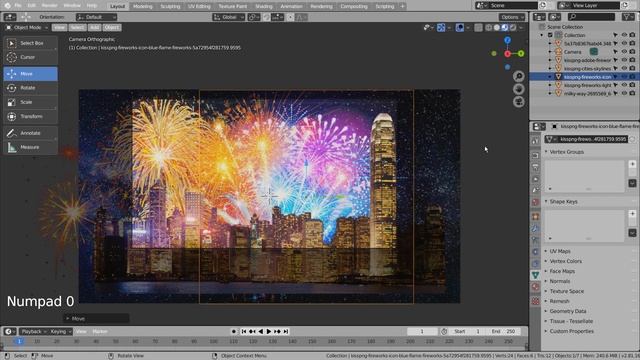Viewport: 640px width, 360px height.
Task: Expand the Vertex Groups panel header
Action: point(567,152)
